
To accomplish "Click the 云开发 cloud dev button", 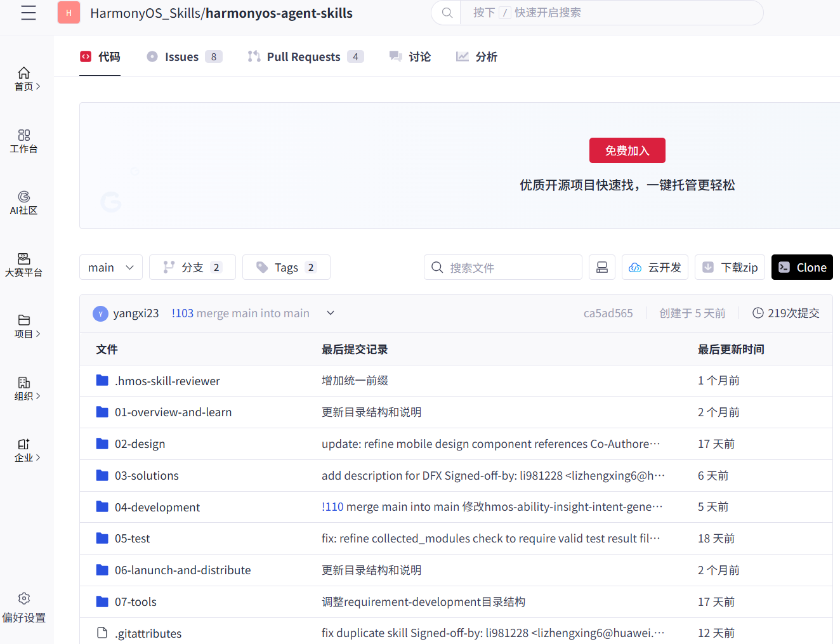I will click(x=655, y=267).
